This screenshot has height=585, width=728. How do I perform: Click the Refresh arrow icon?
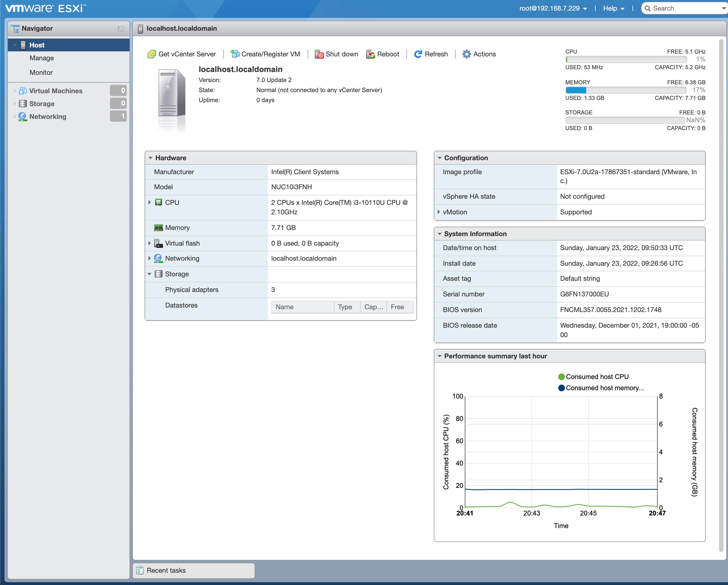point(418,54)
